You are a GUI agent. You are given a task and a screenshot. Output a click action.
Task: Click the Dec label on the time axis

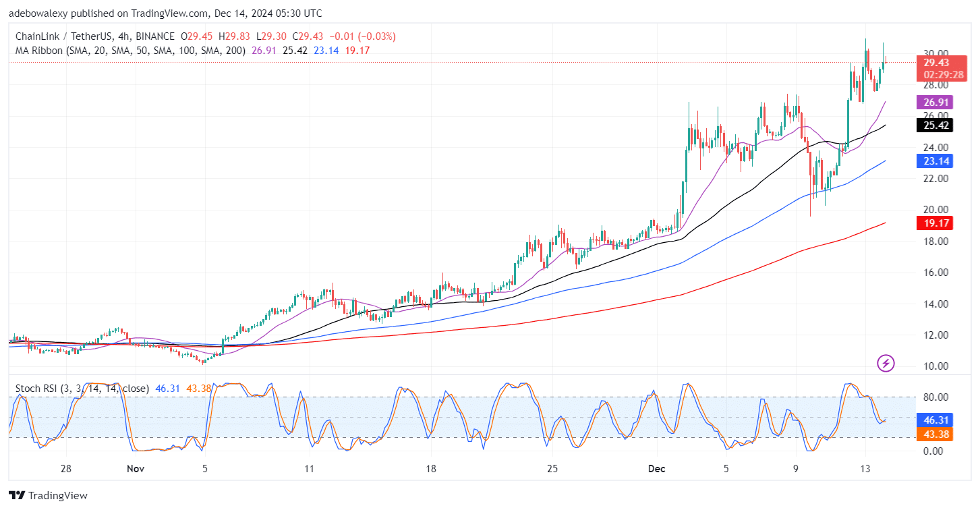[x=658, y=469]
